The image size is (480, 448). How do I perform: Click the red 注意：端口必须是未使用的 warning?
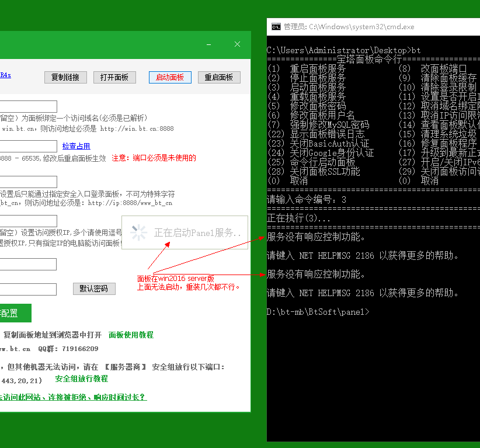pyautogui.click(x=154, y=158)
